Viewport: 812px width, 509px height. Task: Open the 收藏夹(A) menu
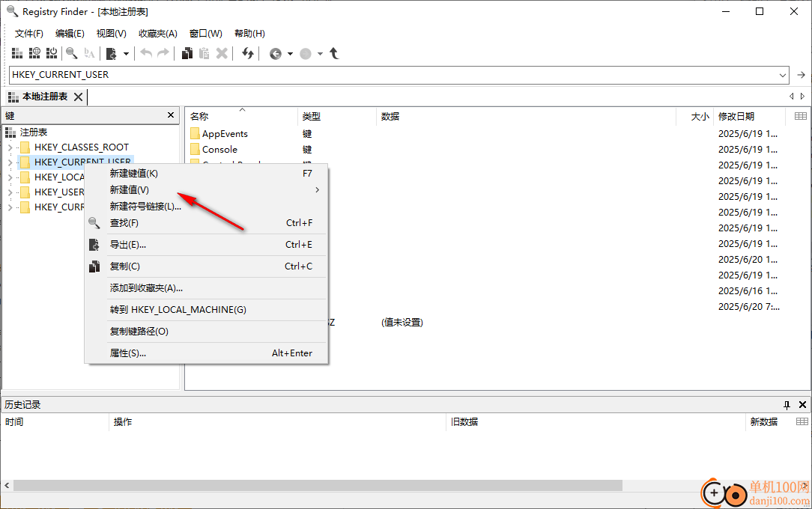158,34
